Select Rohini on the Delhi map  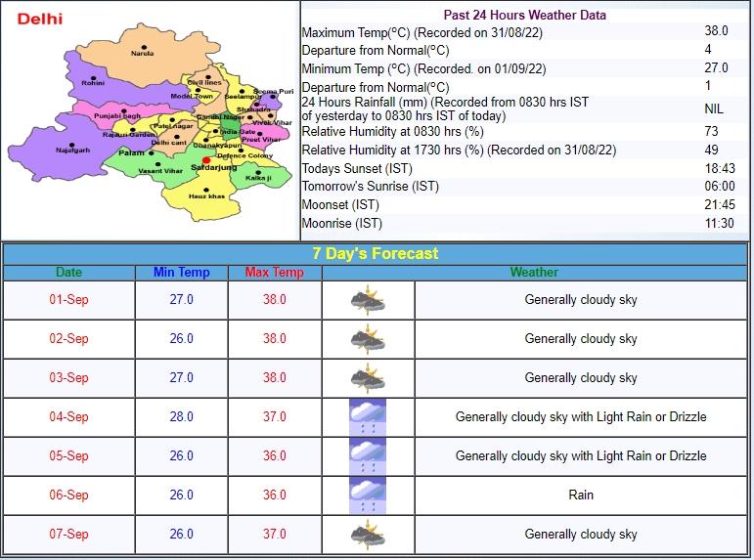point(93,81)
